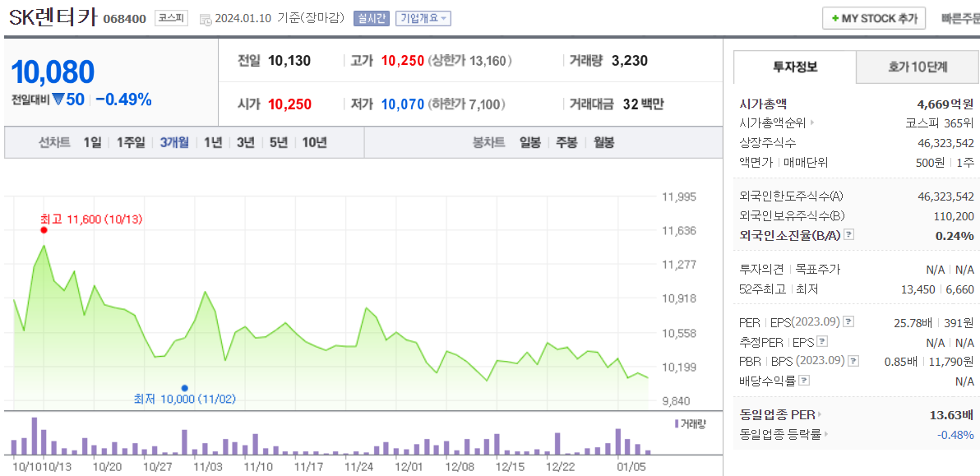Click the 상장주식수 value 46,323,542
The width and height of the screenshot is (980, 476).
(x=946, y=143)
